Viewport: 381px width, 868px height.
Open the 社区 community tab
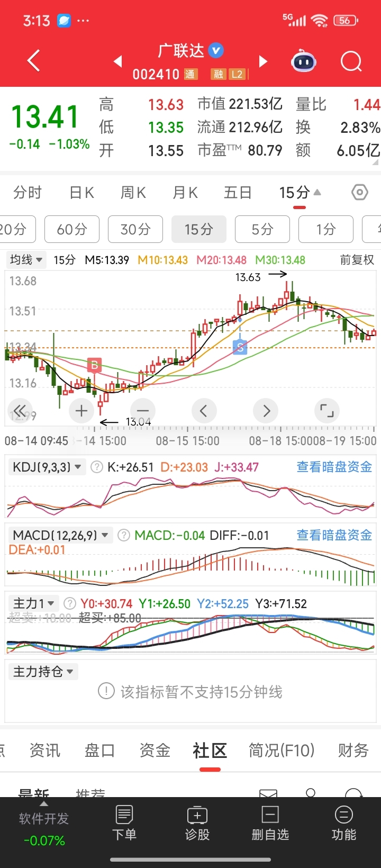[210, 751]
